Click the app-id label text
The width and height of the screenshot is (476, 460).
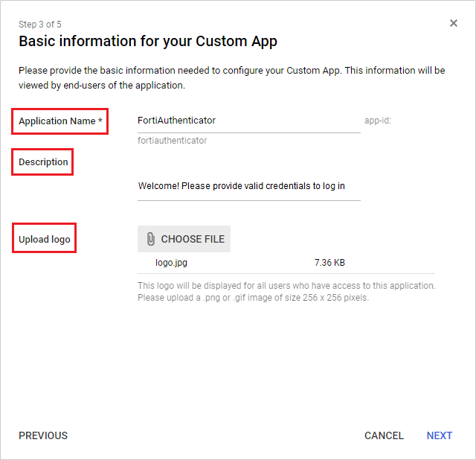377,121
